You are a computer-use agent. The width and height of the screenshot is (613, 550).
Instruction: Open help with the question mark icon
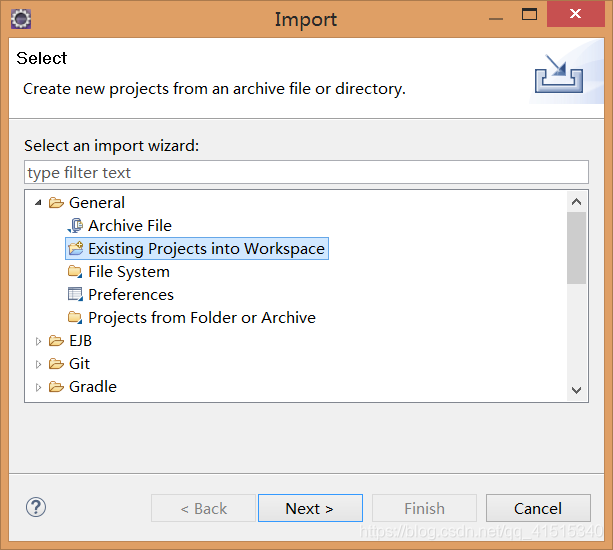coord(36,507)
